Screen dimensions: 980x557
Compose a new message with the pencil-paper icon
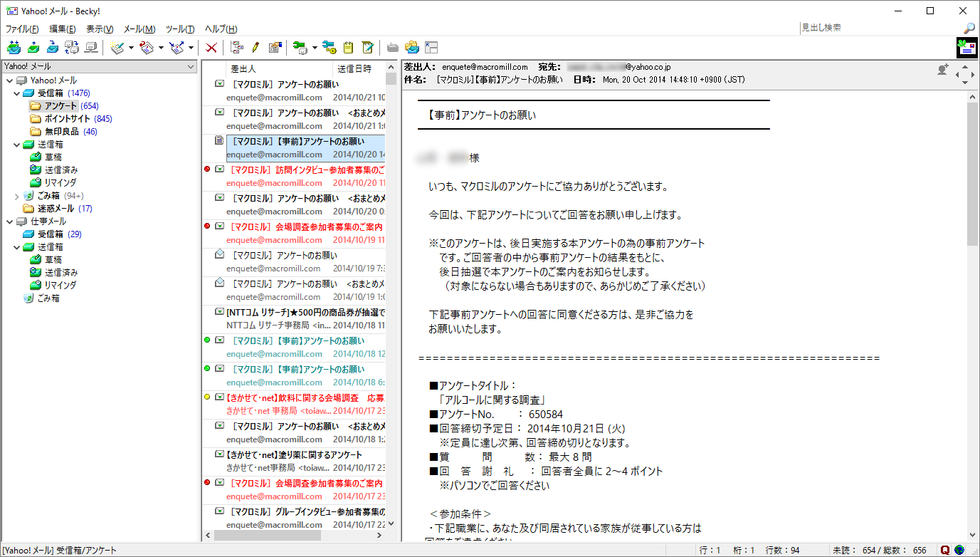118,48
